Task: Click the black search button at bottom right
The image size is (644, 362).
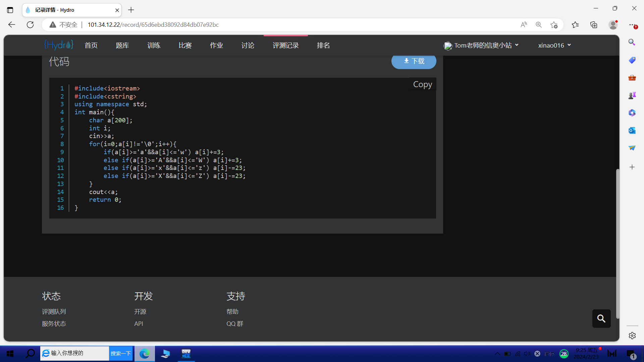Action: tap(601, 318)
